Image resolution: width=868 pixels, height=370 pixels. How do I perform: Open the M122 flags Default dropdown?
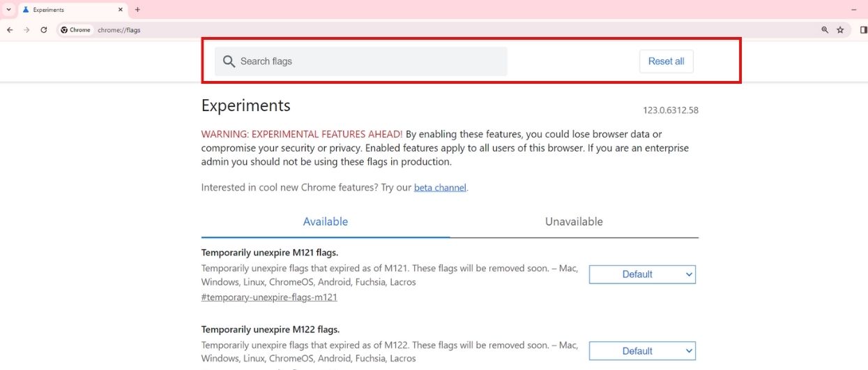pos(642,351)
